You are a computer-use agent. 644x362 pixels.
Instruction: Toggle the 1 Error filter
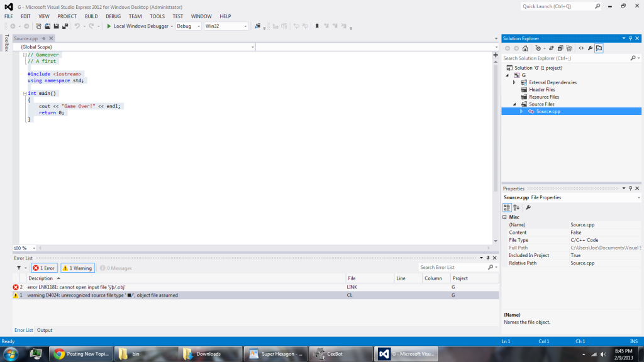coord(44,268)
